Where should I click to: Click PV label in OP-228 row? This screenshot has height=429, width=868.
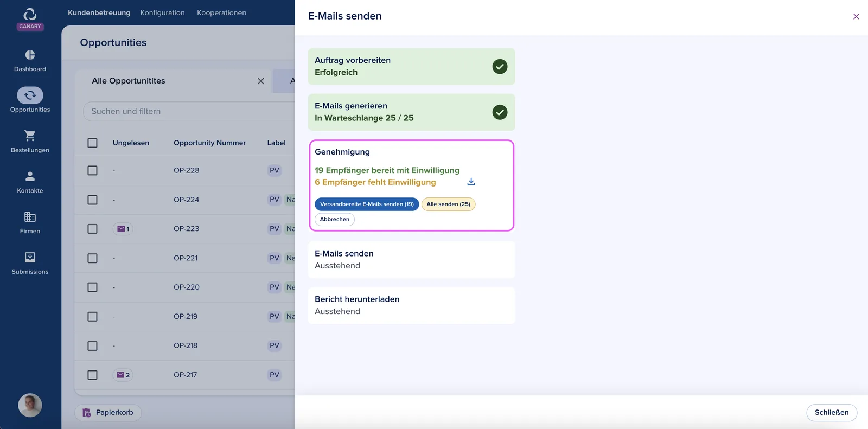click(275, 170)
